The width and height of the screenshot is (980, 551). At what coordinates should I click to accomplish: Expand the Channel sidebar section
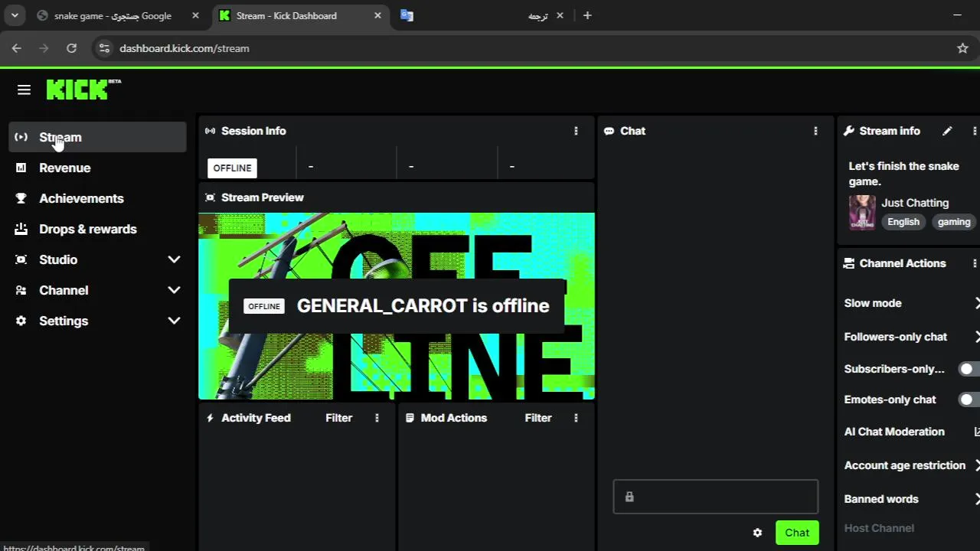pos(174,290)
